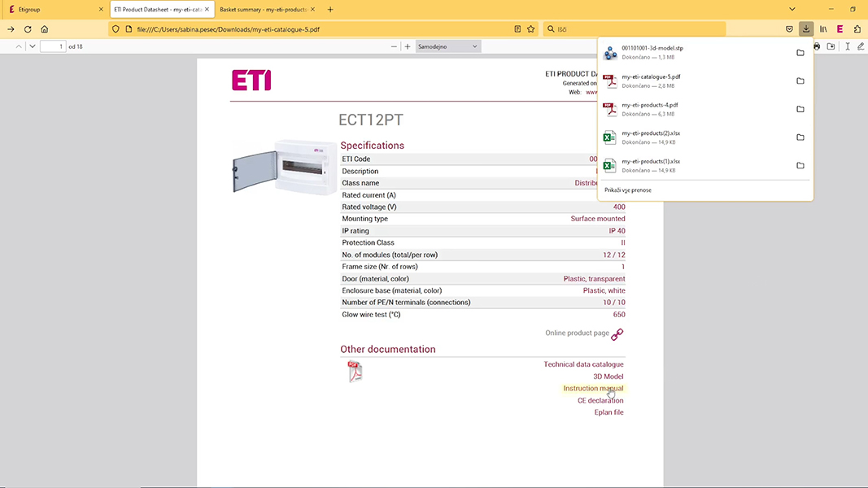Click the reader view icon in address bar
868x488 pixels.
(x=517, y=27)
